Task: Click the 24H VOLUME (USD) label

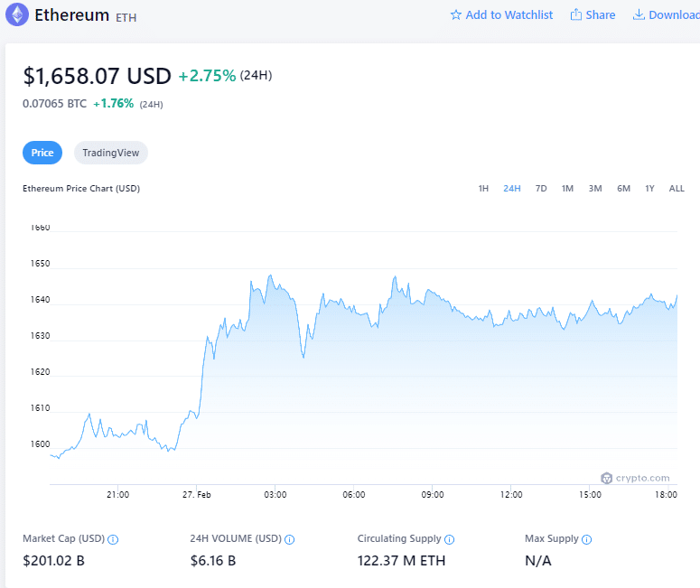Action: (236, 539)
